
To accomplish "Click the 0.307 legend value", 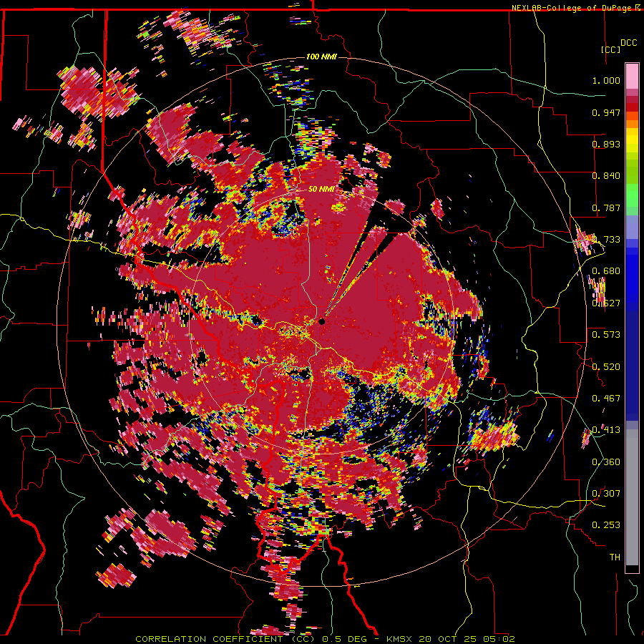I will coord(606,493).
